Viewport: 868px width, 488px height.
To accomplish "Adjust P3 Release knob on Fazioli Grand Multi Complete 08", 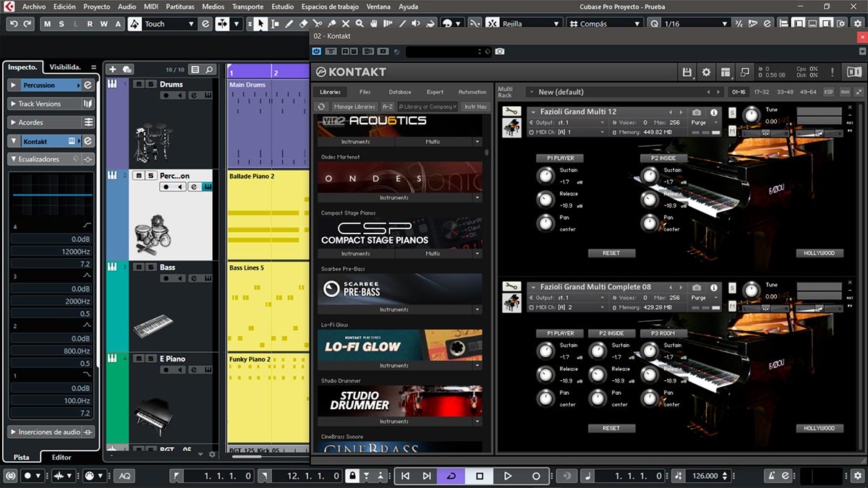I will point(650,374).
